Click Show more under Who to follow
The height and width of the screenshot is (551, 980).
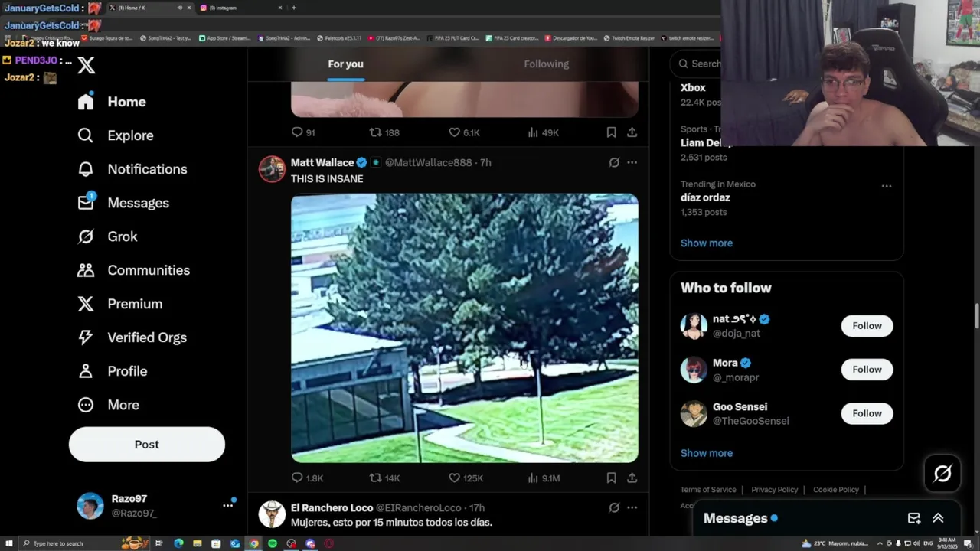pos(707,453)
